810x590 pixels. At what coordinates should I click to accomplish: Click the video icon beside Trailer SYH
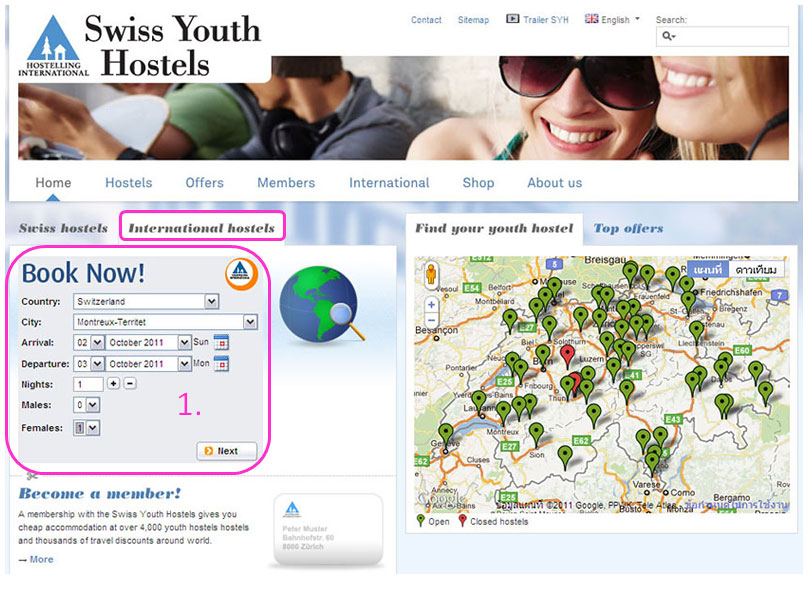pos(512,19)
